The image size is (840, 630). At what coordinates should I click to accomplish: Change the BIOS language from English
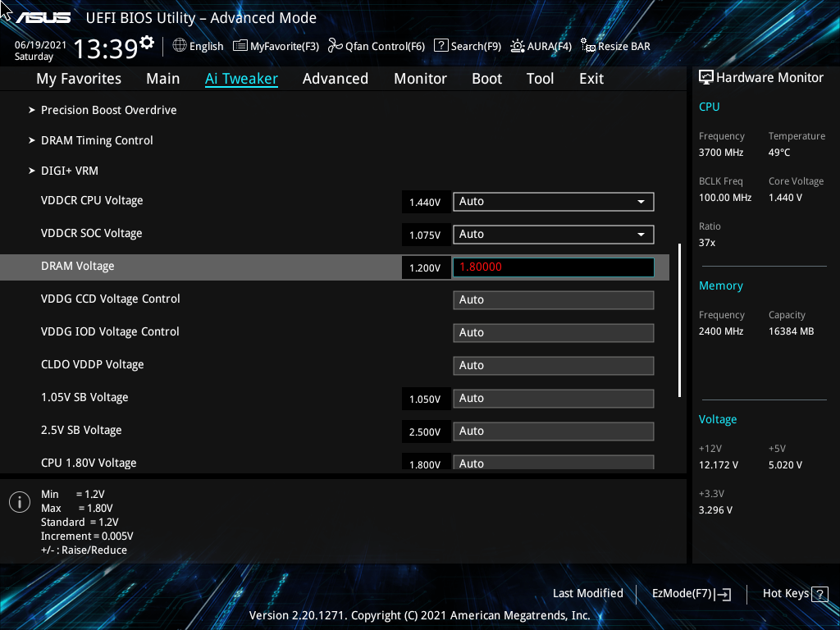pyautogui.click(x=198, y=46)
